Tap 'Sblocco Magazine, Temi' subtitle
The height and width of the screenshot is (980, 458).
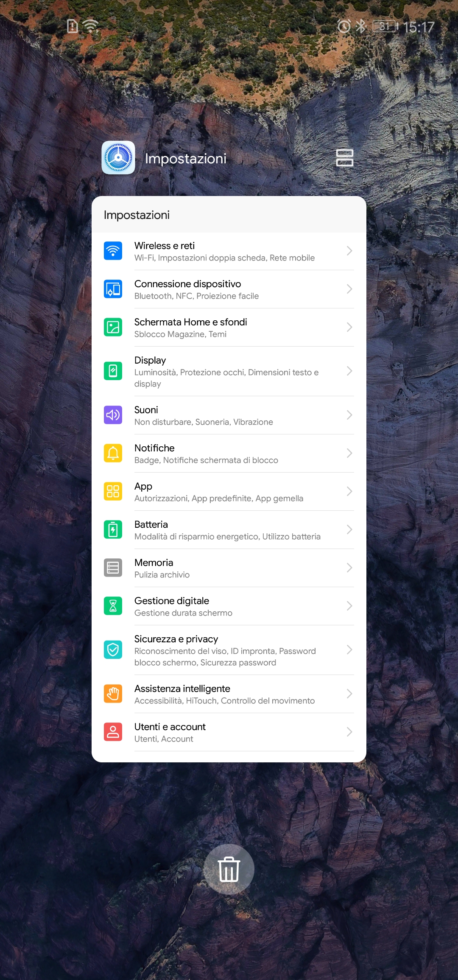(x=180, y=334)
